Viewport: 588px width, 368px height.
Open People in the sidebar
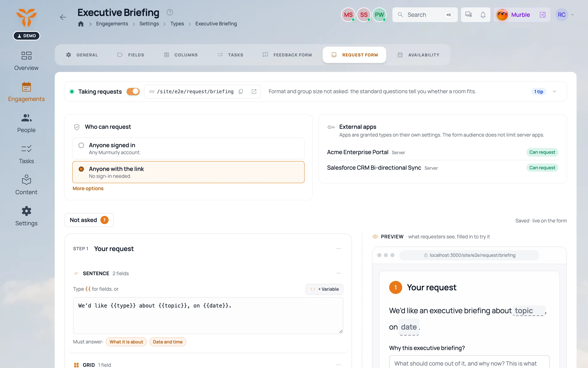click(26, 123)
